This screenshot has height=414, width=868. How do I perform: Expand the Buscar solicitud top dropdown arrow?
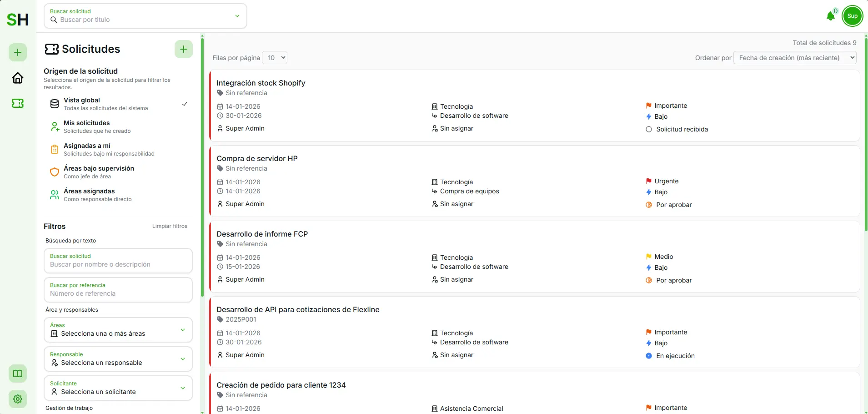pos(237,16)
